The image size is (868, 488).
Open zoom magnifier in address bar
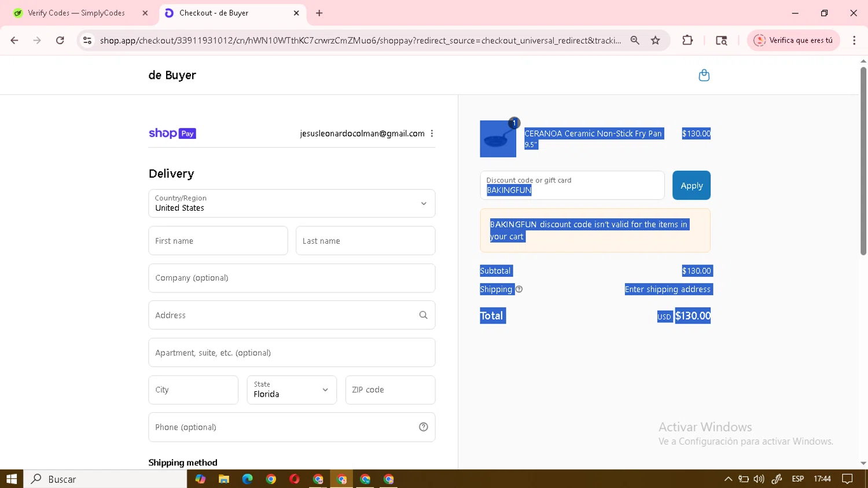[635, 41]
